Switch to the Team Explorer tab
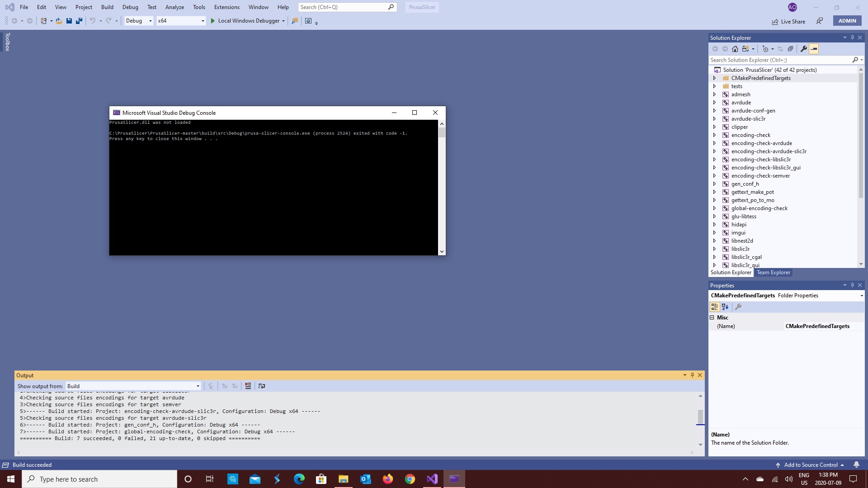 (774, 272)
